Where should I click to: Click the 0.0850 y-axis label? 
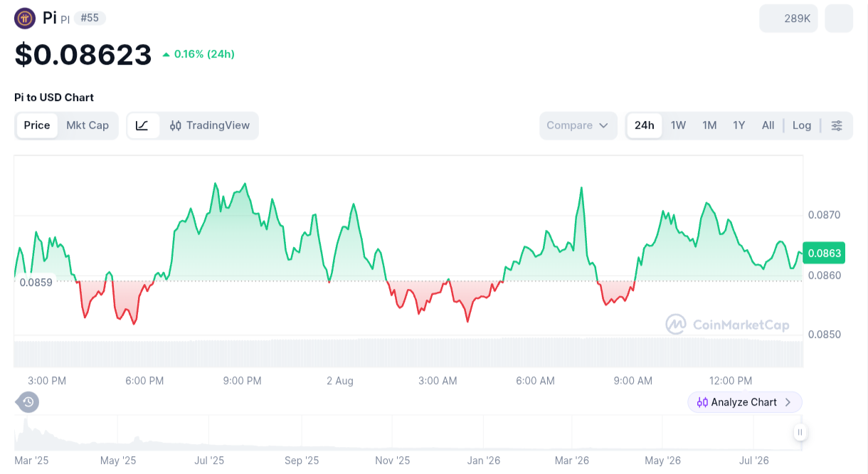tap(825, 335)
